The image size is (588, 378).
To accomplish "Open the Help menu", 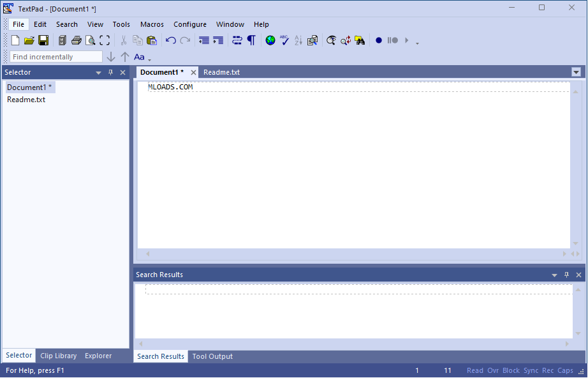I will coord(261,24).
